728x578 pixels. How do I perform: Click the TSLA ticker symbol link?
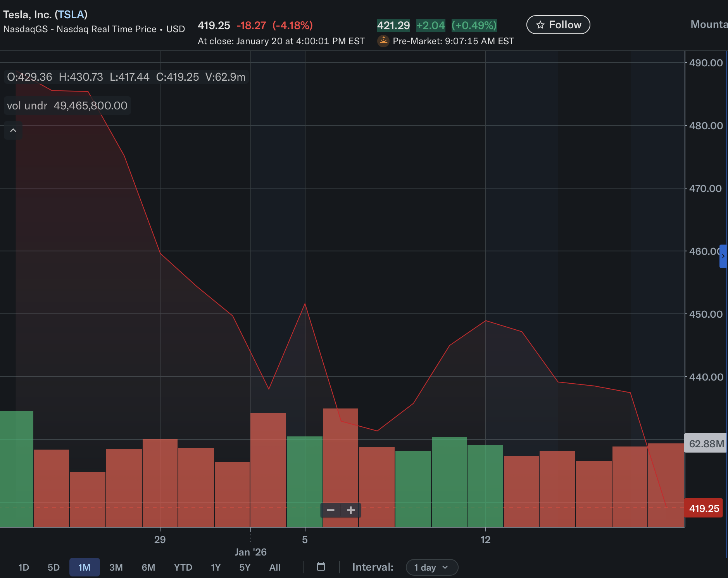pos(71,15)
